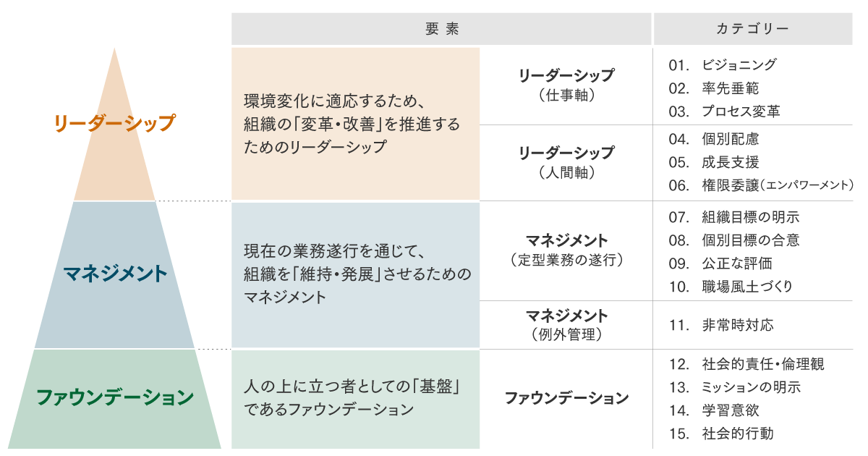
Task: Click category 08. 個別目標の合意
Action: click(734, 240)
